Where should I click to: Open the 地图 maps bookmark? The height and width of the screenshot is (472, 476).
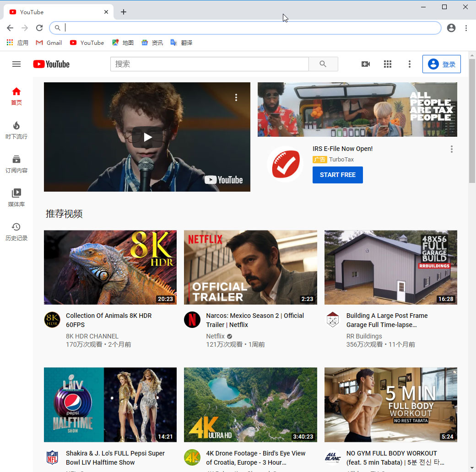(x=123, y=43)
